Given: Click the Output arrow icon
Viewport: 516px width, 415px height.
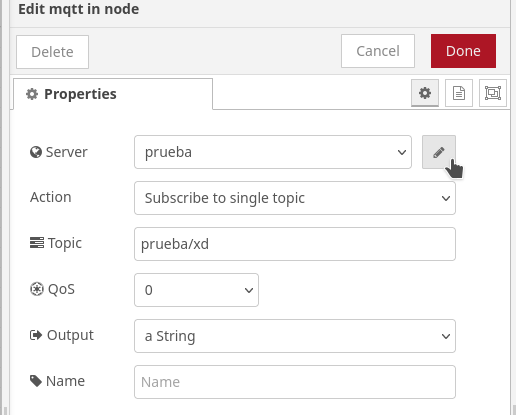Looking at the screenshot, I should coord(36,335).
